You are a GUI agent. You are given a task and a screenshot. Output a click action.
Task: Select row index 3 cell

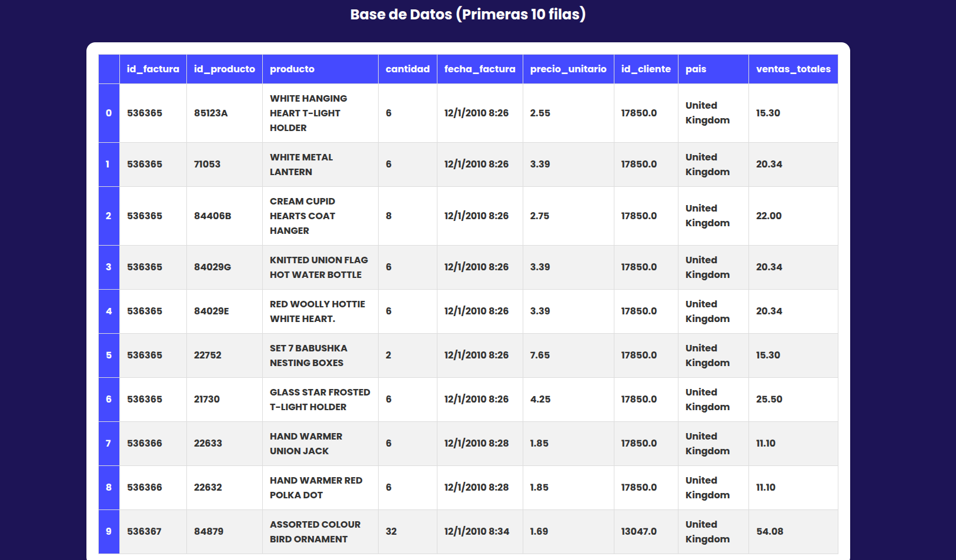109,267
